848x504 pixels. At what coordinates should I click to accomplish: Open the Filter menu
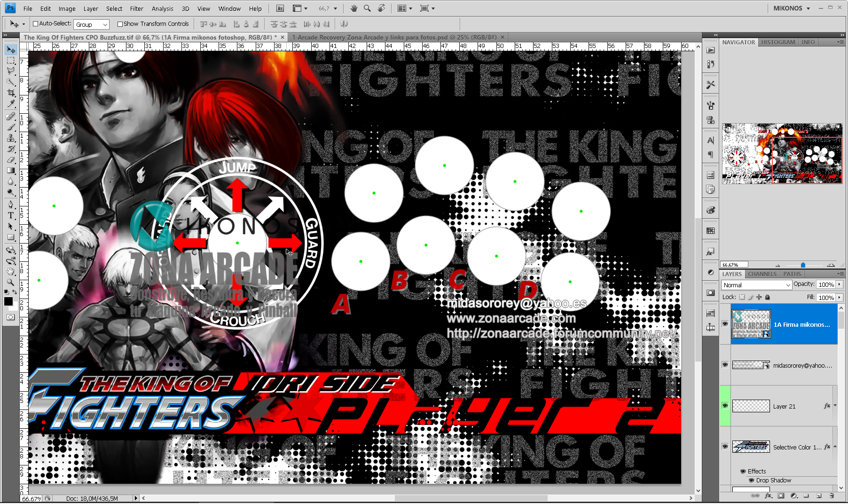pos(137,8)
